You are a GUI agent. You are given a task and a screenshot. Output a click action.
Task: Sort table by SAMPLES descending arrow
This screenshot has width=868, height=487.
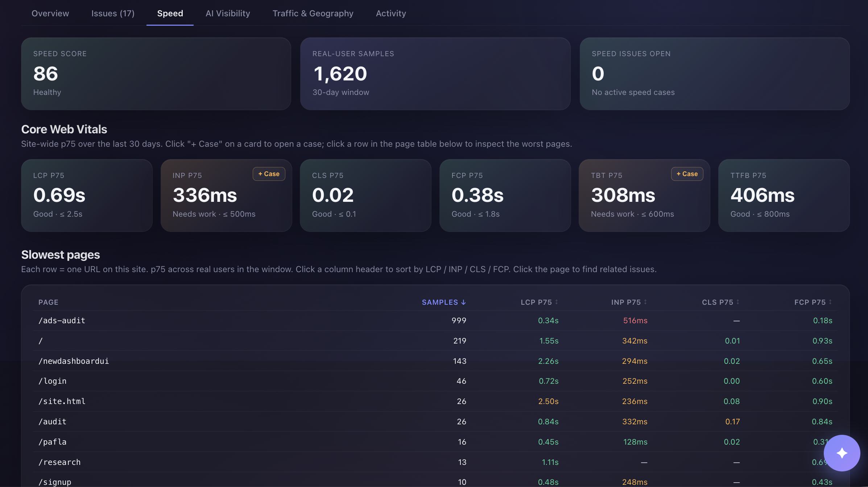(444, 302)
